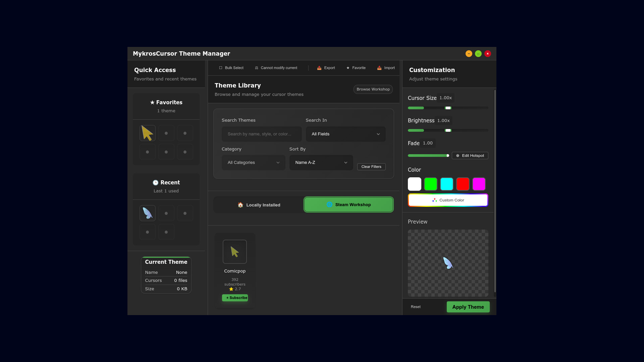Click the Import toolbar icon
Screen dimensions: 644x362
[379, 68]
